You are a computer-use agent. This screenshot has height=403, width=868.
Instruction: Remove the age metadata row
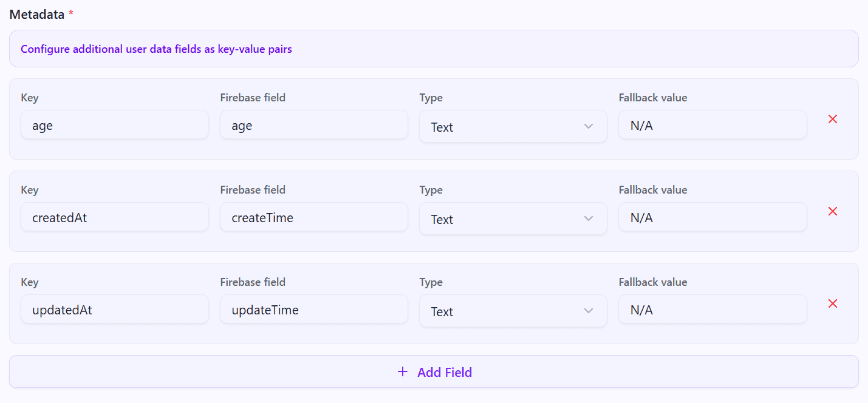point(833,120)
